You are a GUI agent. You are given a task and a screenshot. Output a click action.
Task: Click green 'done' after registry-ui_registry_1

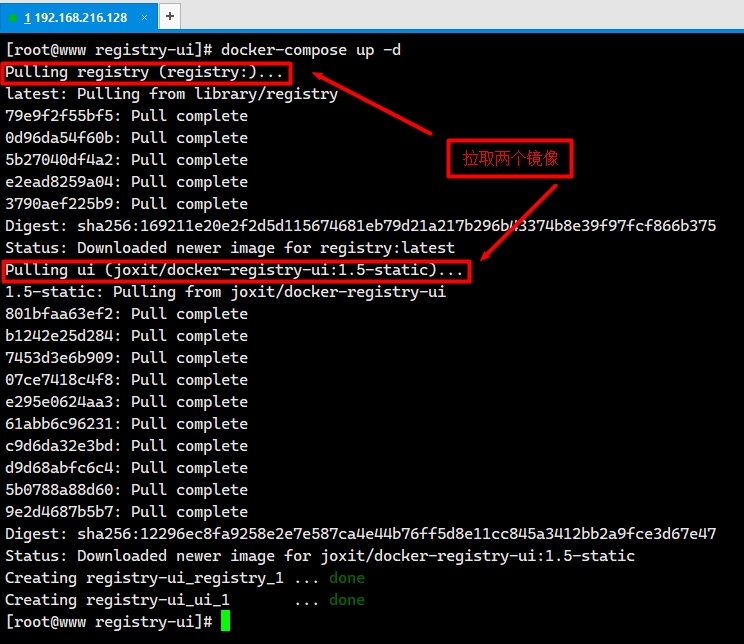[346, 578]
